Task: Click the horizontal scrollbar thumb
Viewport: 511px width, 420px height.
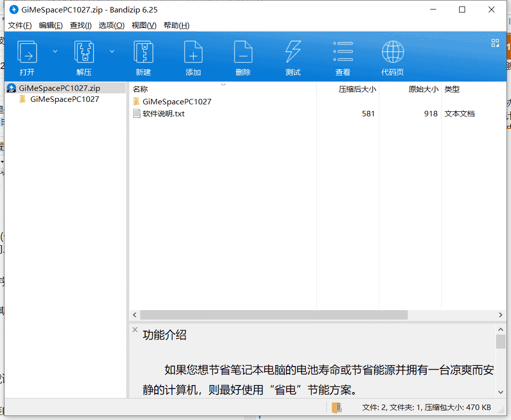Action: pyautogui.click(x=274, y=315)
